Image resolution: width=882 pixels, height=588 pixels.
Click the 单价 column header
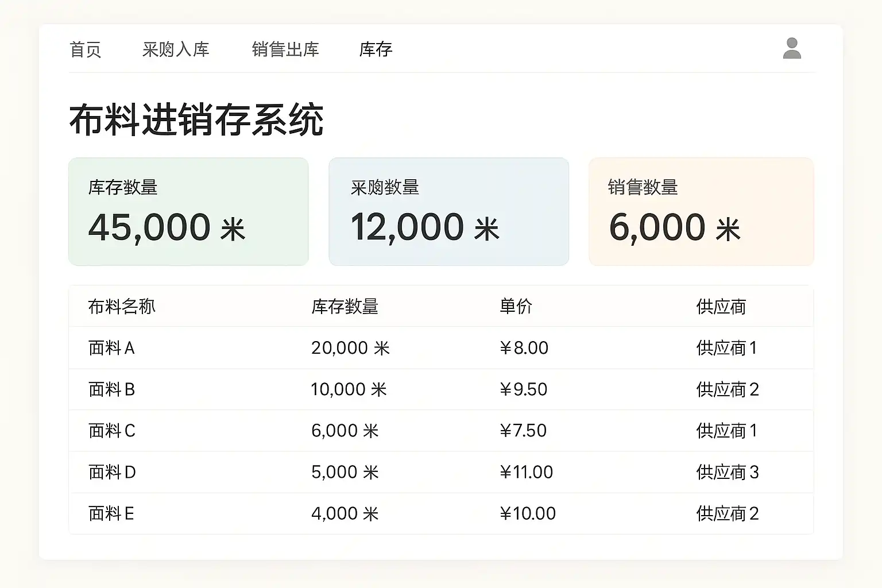click(x=516, y=307)
